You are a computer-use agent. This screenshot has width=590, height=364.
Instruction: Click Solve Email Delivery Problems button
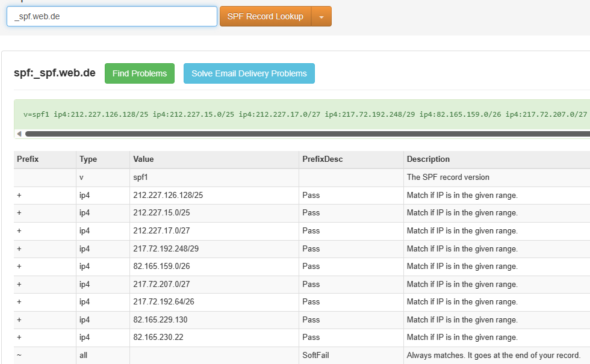[249, 73]
